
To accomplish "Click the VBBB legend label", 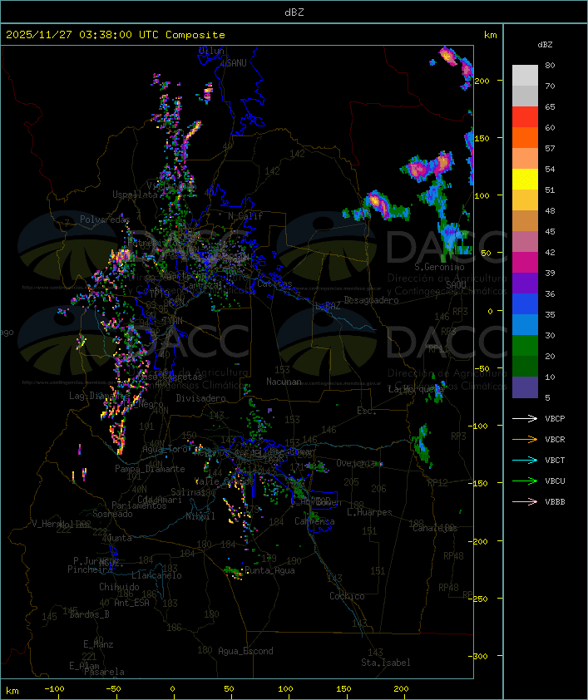I will coord(555,502).
